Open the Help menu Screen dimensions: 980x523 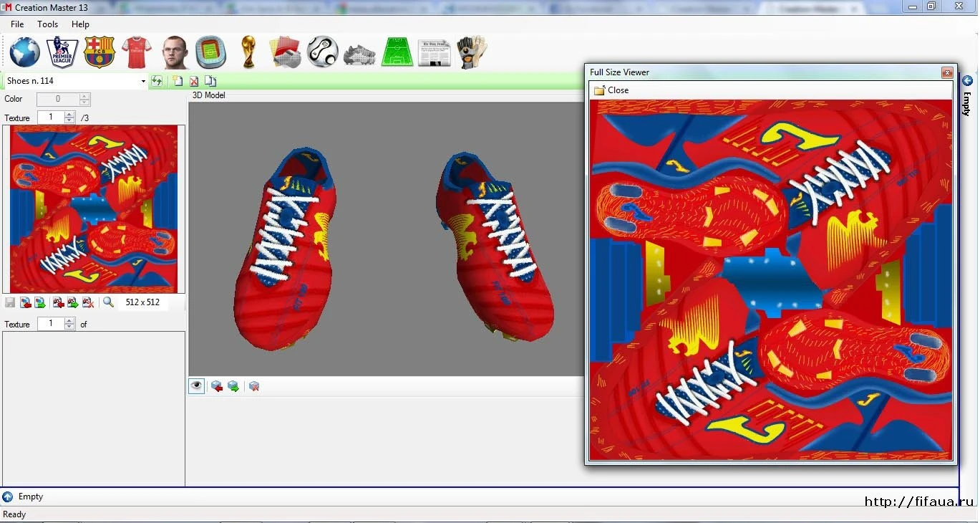80,24
